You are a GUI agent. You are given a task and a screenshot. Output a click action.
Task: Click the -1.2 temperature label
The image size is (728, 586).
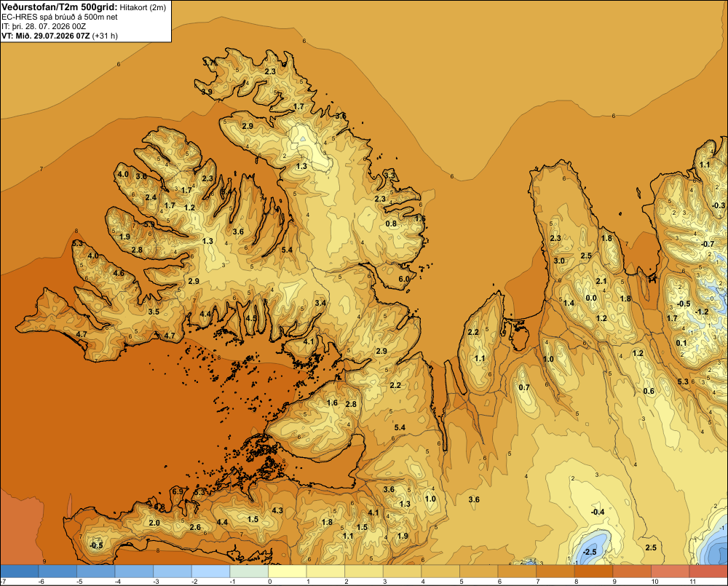pos(702,312)
